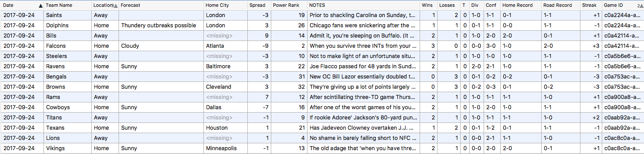This screenshot has height=154, width=644.
Task: Click the Vikings Home City Minneapolis cell
Action: click(225, 148)
